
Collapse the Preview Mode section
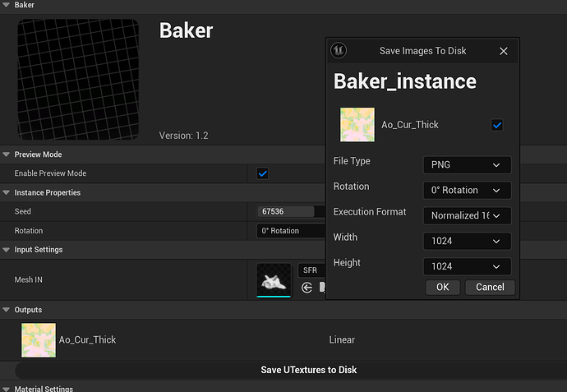(7, 154)
